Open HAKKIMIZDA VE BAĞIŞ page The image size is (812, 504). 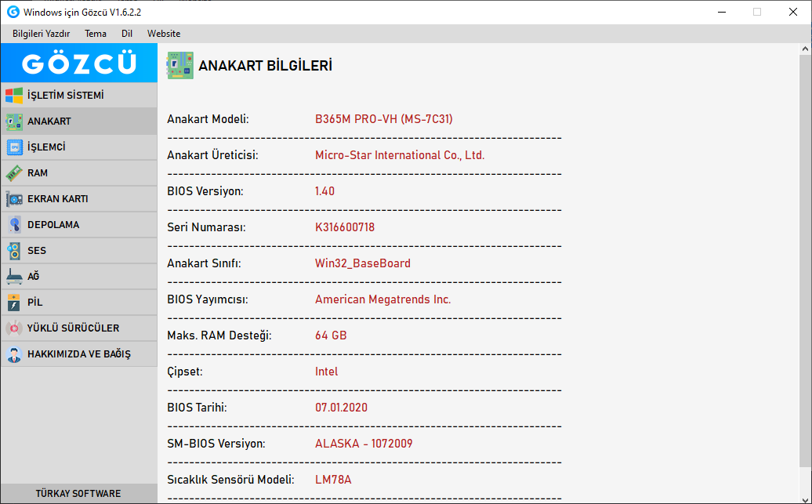coord(78,354)
